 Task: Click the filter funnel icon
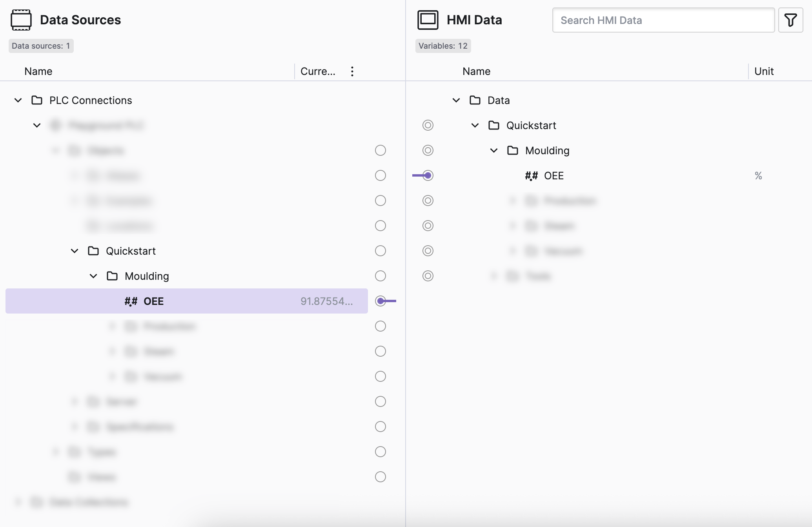(790, 20)
